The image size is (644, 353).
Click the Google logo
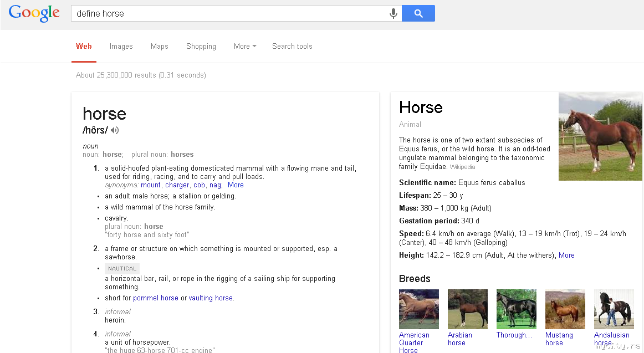pyautogui.click(x=34, y=13)
